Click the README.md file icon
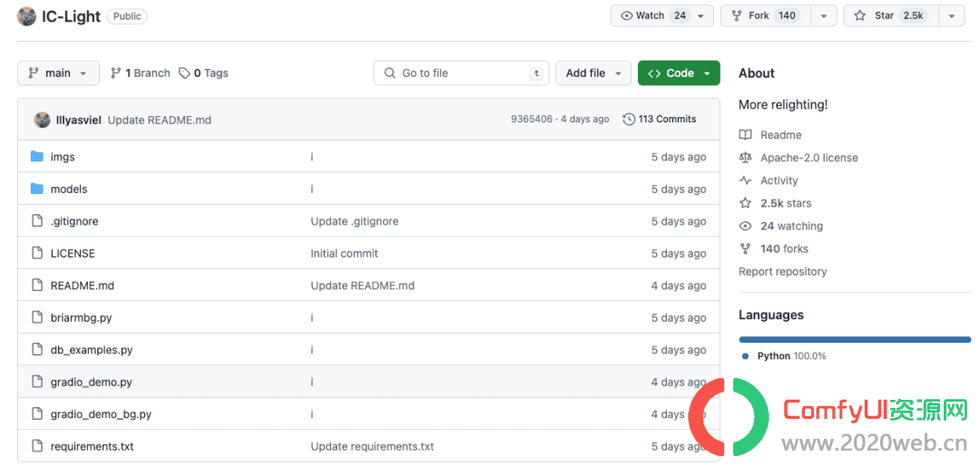The width and height of the screenshot is (980, 466). coord(37,285)
